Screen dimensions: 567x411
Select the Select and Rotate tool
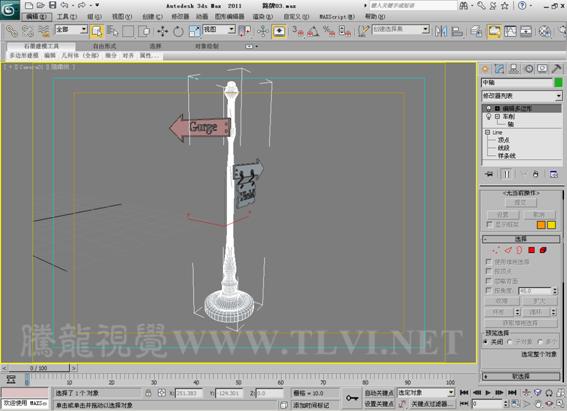click(x=178, y=31)
